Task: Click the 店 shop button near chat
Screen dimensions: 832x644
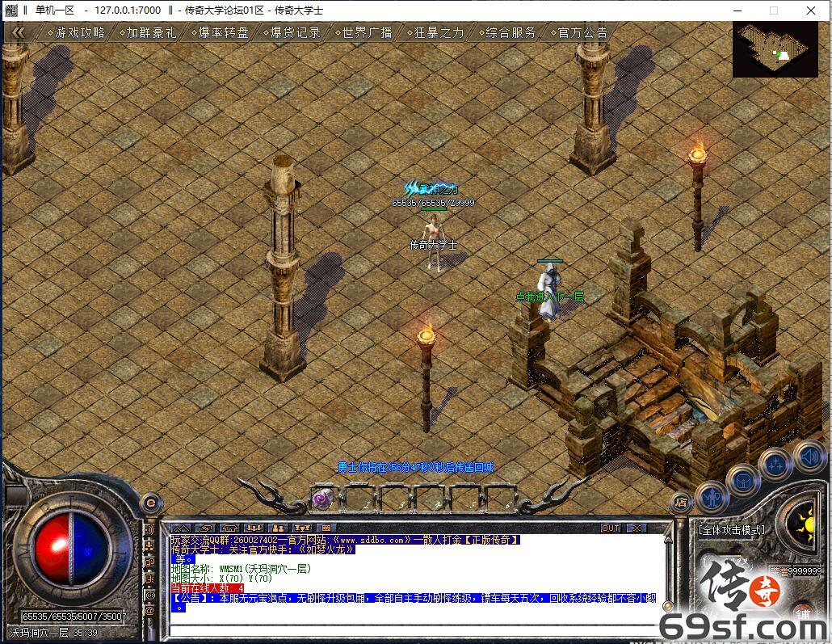Action: pos(681,502)
